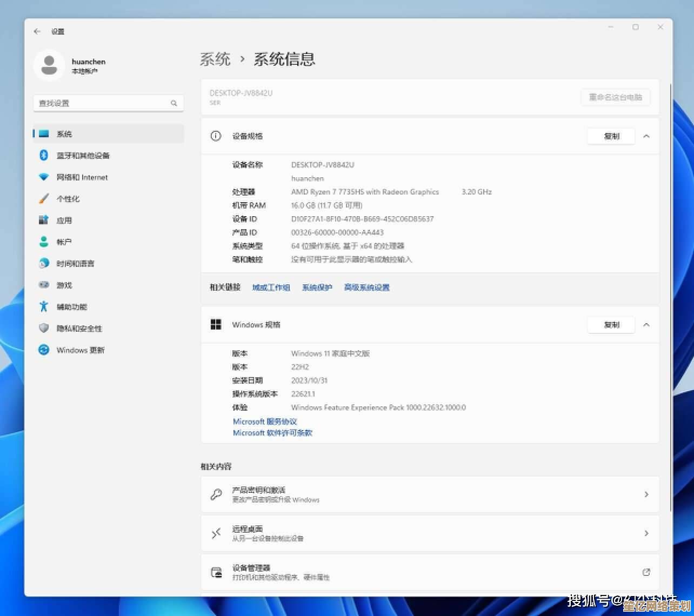The height and width of the screenshot is (616, 694).
Task: Open the 域或工作组 link
Action: tap(271, 287)
